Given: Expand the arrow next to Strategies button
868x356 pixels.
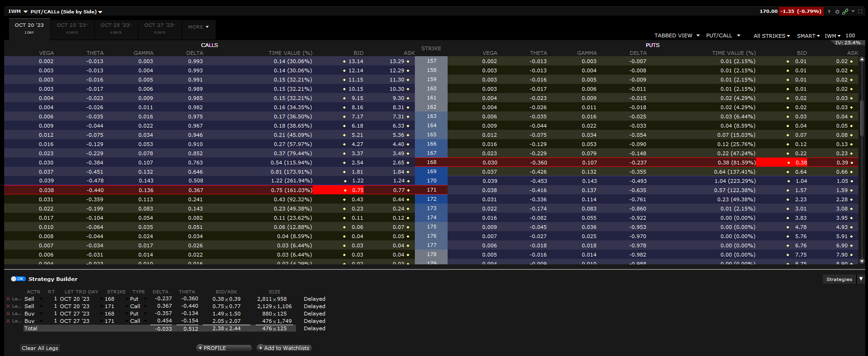Looking at the screenshot, I should click(861, 279).
